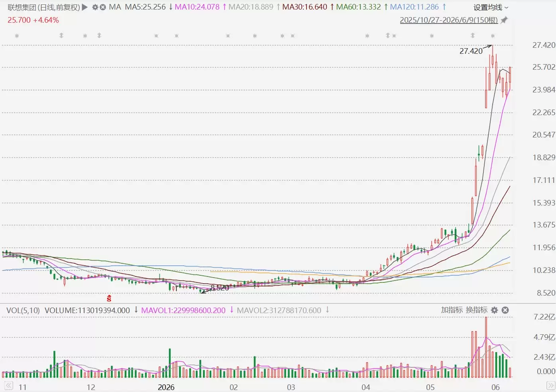The width and height of the screenshot is (556, 392).
Task: Click the up-down arrow marker just after December start
Action: [99, 35]
